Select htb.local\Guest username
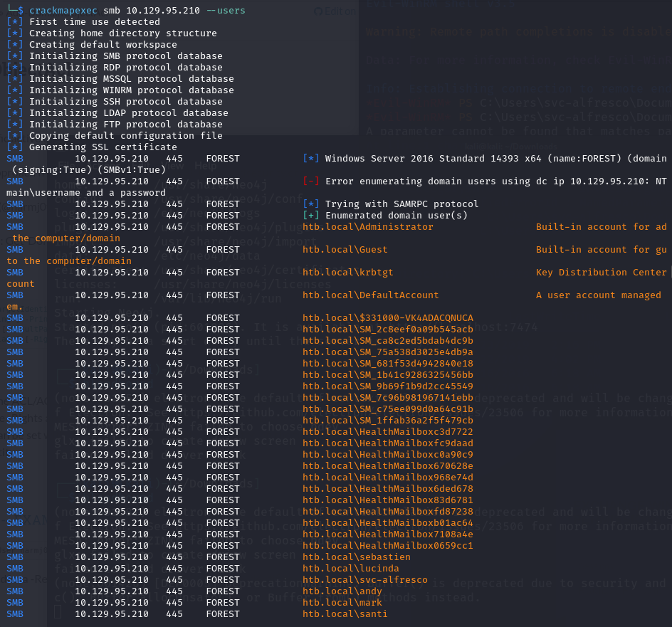 click(345, 249)
